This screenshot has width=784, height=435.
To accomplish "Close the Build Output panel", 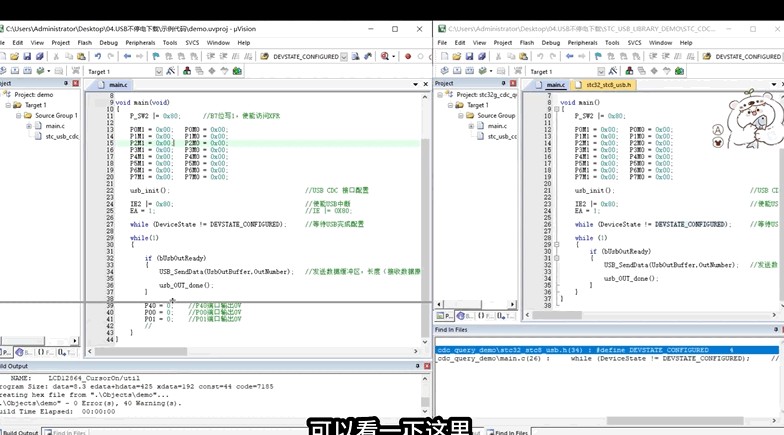I will tap(427, 366).
